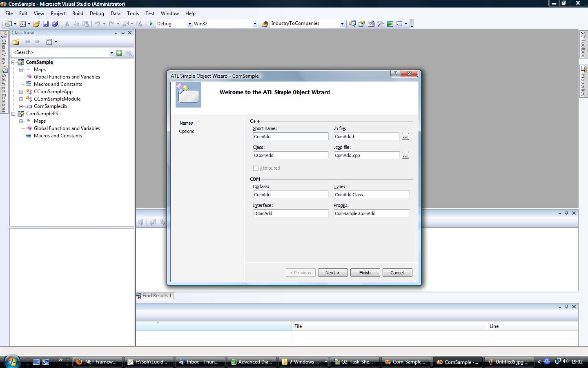Click the Short name input field
Image resolution: width=588 pixels, height=368 pixels.
point(290,136)
